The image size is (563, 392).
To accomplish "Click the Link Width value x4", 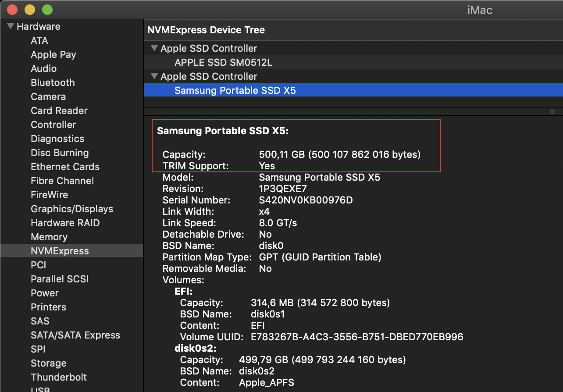I will [264, 211].
